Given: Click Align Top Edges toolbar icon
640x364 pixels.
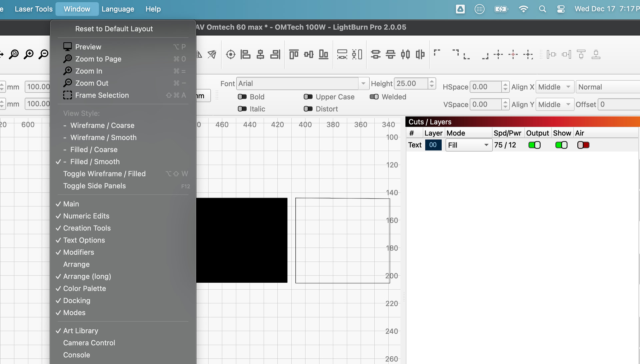Looking at the screenshot, I should (x=294, y=54).
